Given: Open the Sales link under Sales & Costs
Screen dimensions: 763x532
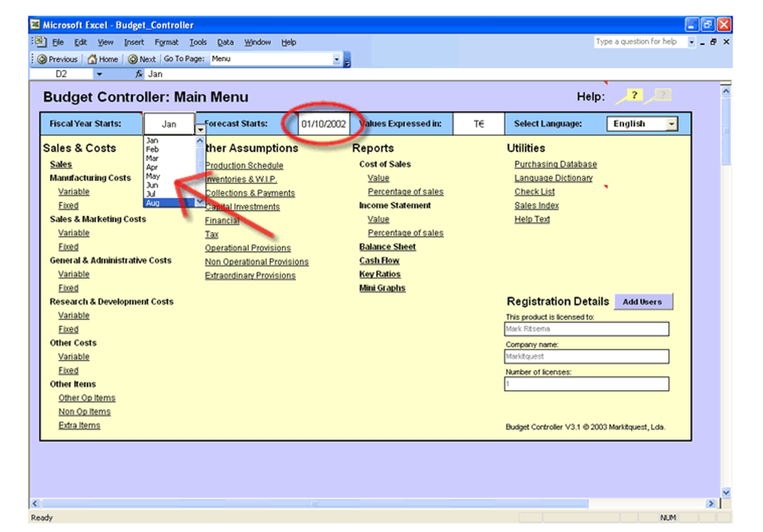Looking at the screenshot, I should click(61, 165).
